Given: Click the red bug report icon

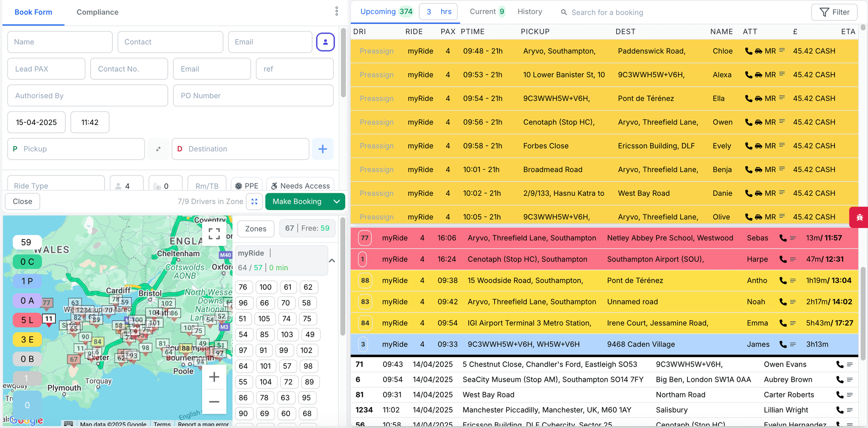Looking at the screenshot, I should pyautogui.click(x=859, y=217).
